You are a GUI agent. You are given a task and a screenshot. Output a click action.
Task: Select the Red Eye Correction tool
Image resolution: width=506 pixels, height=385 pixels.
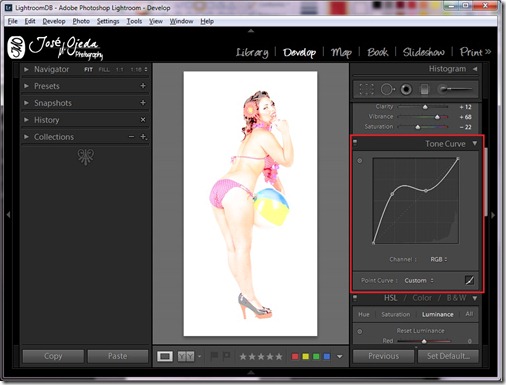[x=406, y=89]
